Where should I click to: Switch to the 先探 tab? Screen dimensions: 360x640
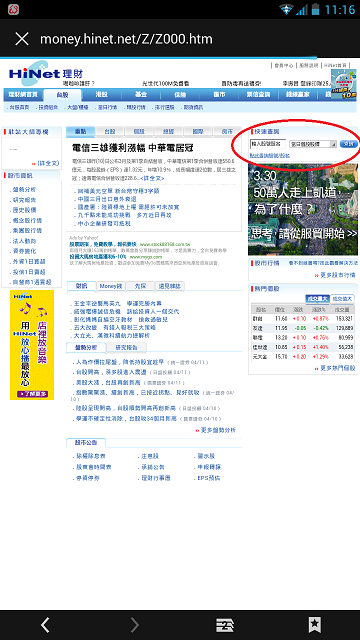tap(140, 286)
